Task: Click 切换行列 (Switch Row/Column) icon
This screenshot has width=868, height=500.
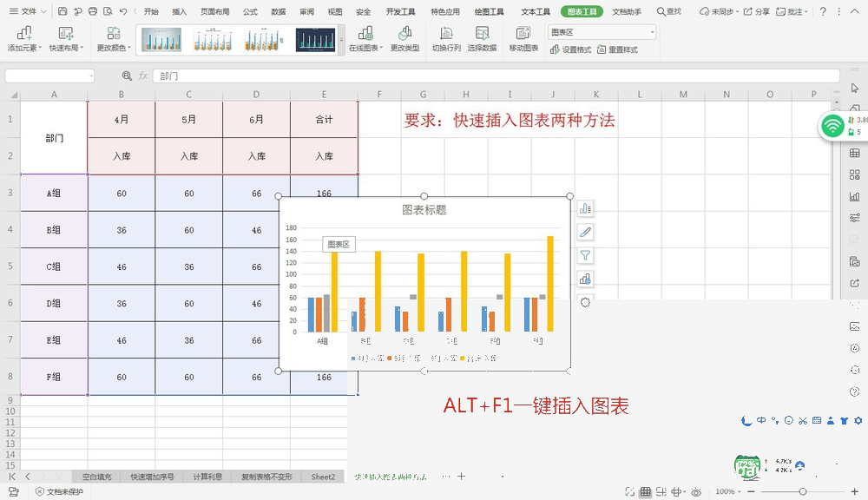Action: (x=446, y=39)
